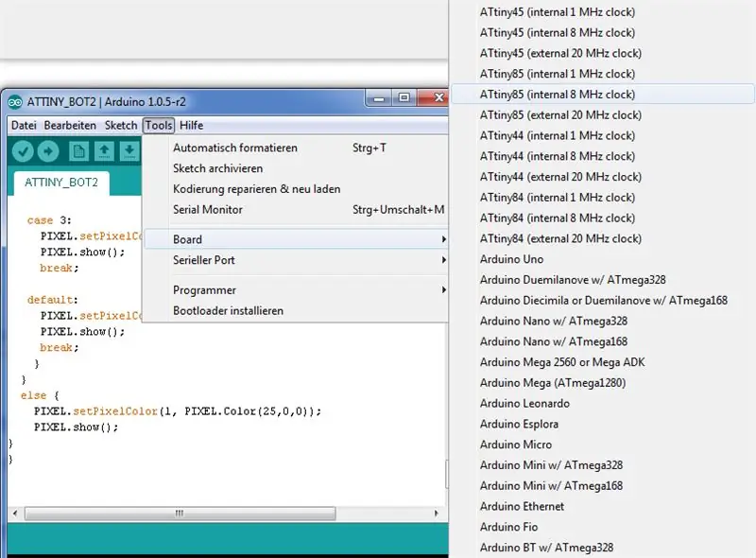Select the Arduino Fio board
756x558 pixels.
tap(603, 527)
